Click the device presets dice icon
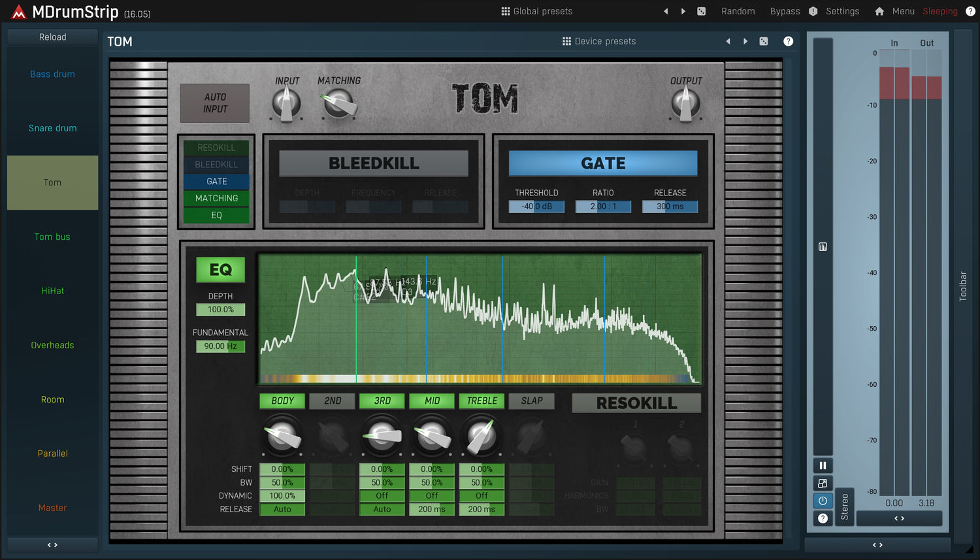Viewport: 980px width, 560px height. pyautogui.click(x=764, y=41)
